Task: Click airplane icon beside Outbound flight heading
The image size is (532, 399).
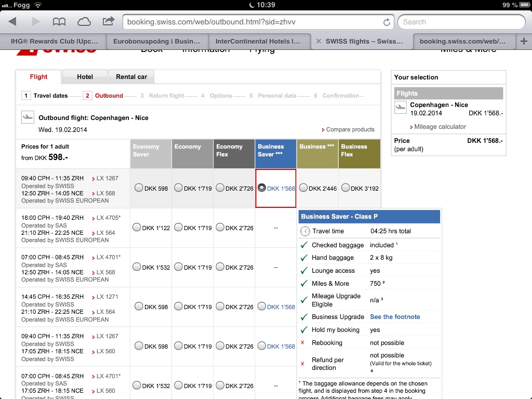Action: 28,117
